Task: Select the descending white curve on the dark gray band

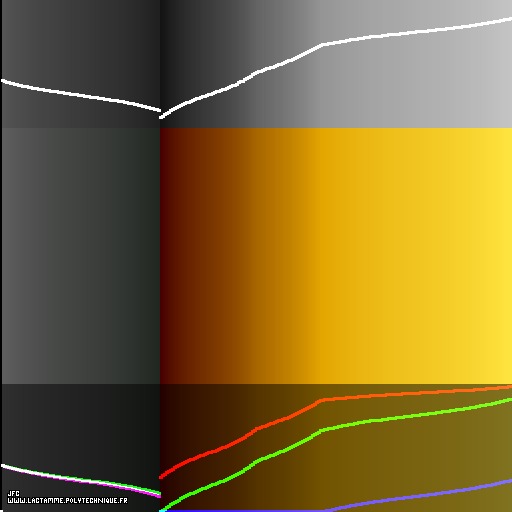Action: point(80,96)
